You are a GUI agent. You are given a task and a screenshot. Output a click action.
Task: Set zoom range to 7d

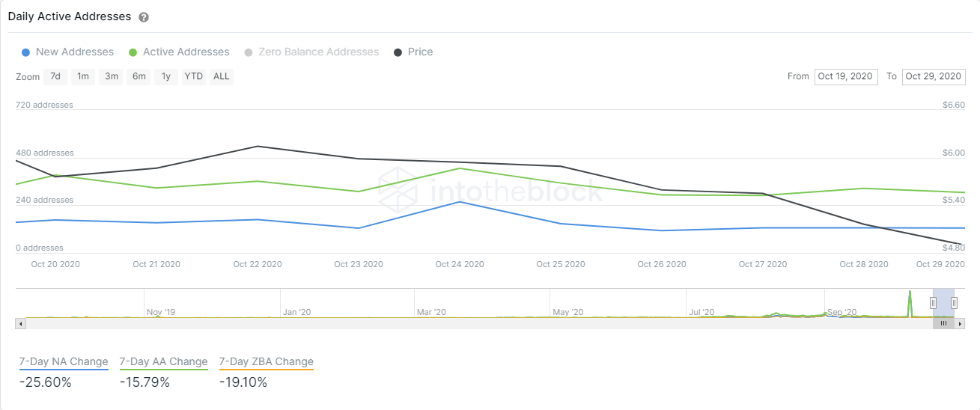[55, 76]
